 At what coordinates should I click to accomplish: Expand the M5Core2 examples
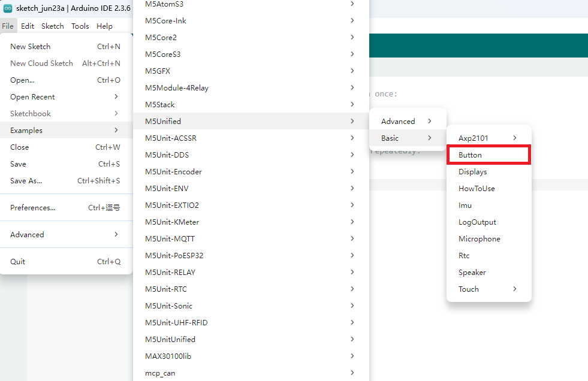click(251, 38)
